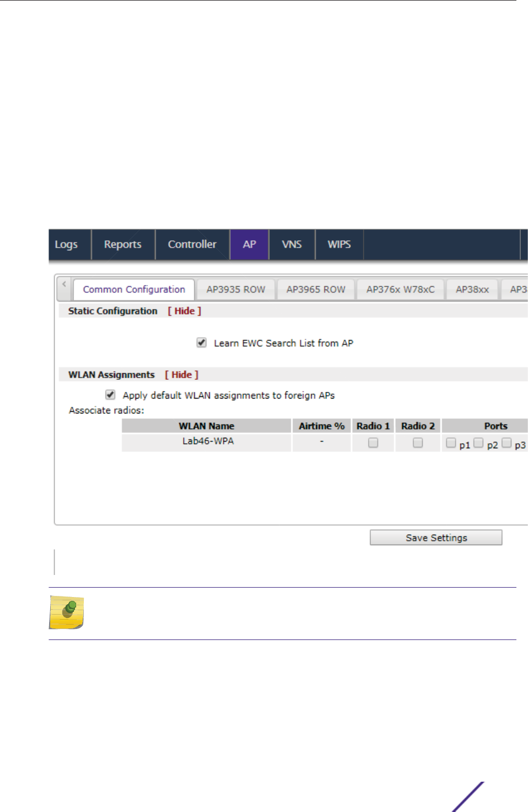Click the Radio 1 column header
Screen dimensions: 528x812
coord(373,426)
